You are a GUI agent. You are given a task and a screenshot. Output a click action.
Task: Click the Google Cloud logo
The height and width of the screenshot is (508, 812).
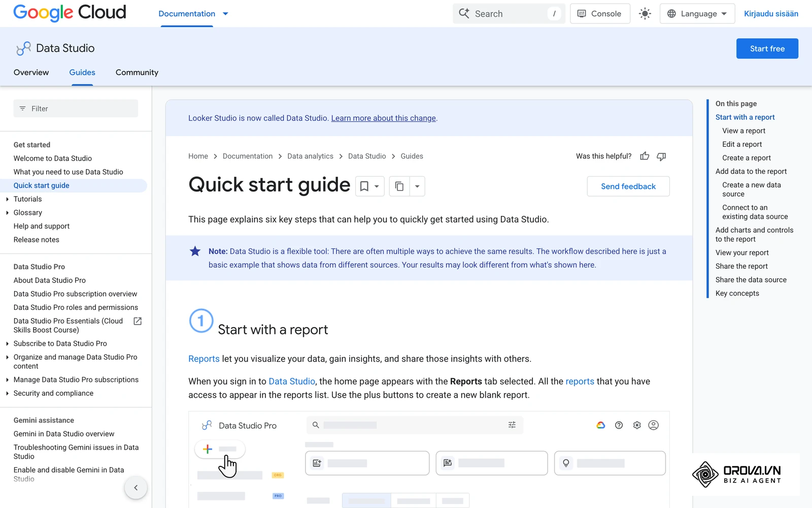point(70,13)
